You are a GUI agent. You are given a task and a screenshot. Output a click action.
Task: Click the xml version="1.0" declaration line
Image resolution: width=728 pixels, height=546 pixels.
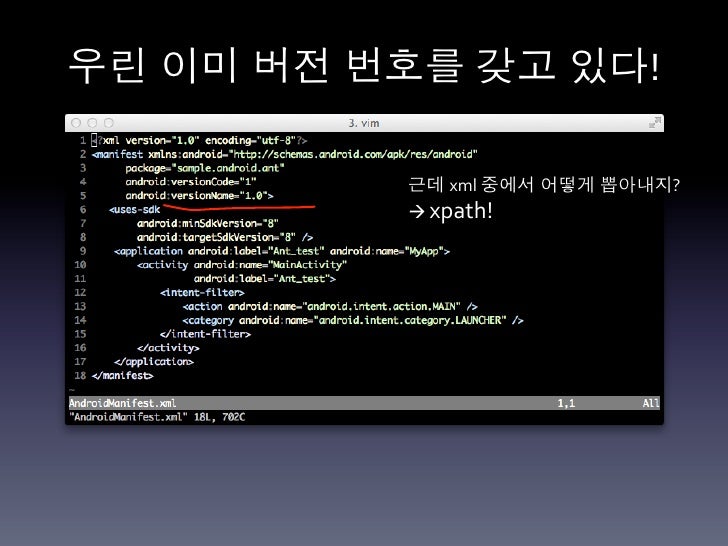tap(200, 140)
